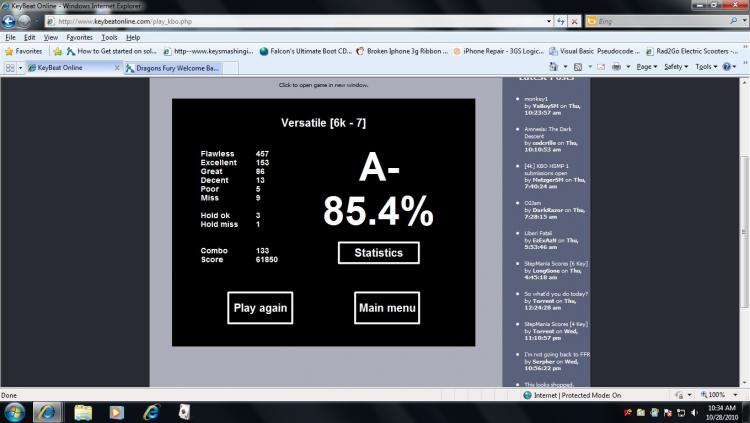Click the Quick Tabs grid icon
Viewport: 750px width, 423px height.
pos(10,68)
